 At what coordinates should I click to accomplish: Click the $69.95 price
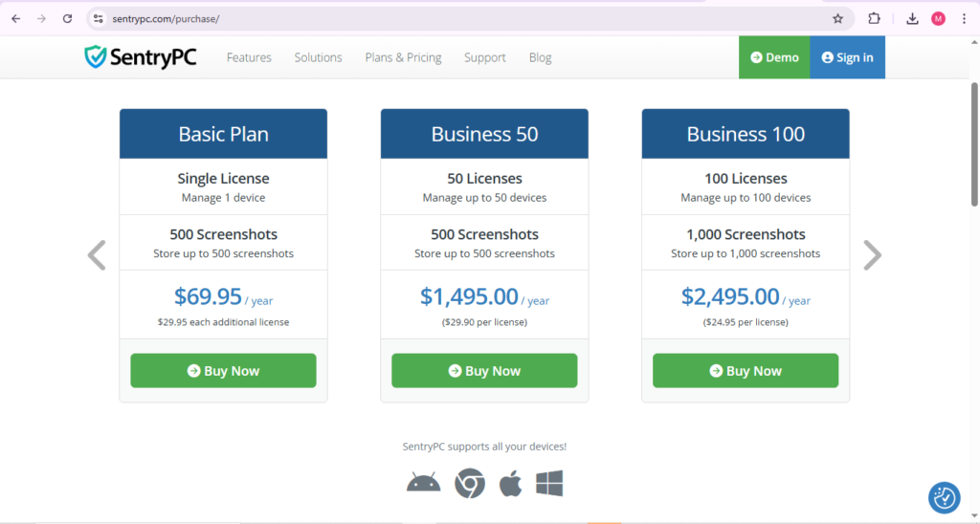coord(208,296)
